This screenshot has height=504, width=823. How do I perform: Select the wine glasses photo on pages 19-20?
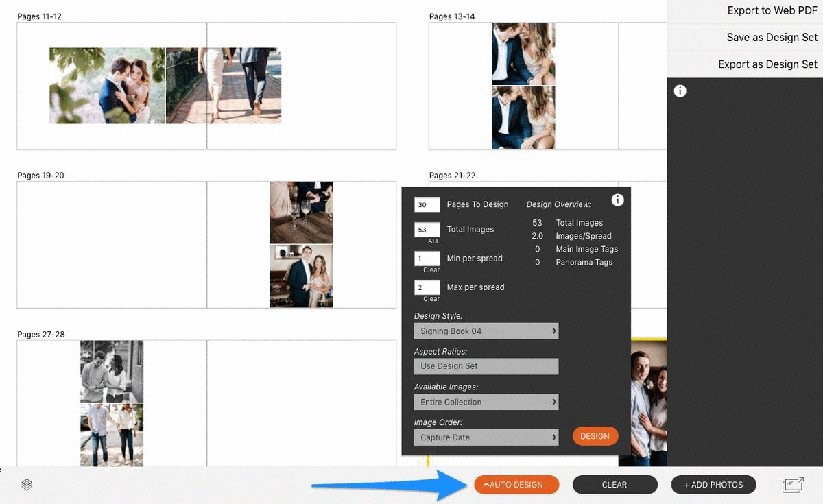(301, 213)
